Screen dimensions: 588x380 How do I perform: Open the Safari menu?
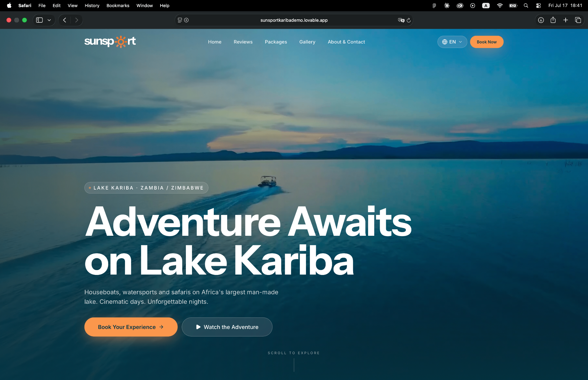coord(25,6)
